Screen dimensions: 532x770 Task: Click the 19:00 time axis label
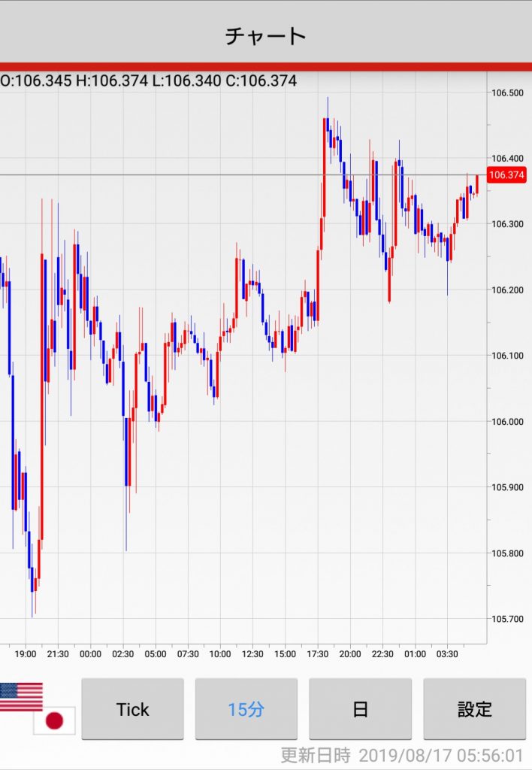(x=26, y=654)
